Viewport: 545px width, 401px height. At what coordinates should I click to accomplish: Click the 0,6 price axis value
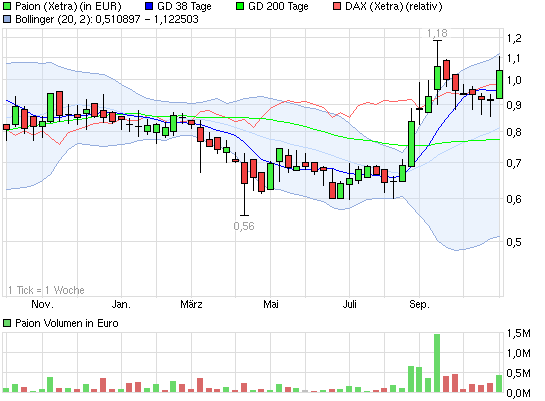click(x=514, y=199)
